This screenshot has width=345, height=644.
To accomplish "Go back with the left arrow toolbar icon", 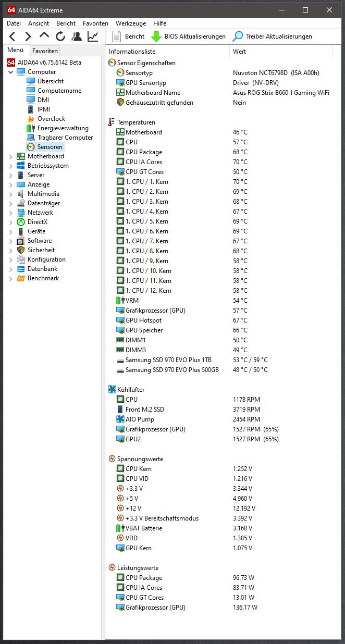I will point(13,36).
